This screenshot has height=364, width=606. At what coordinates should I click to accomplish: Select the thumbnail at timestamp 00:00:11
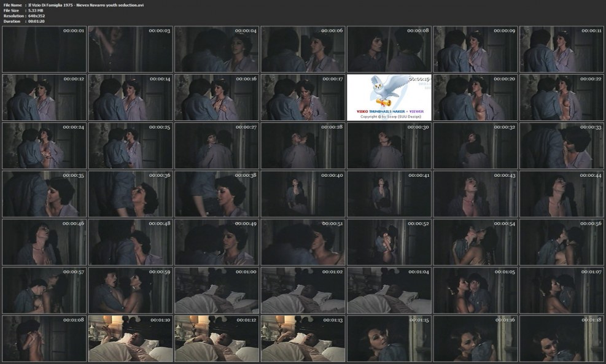click(x=562, y=49)
